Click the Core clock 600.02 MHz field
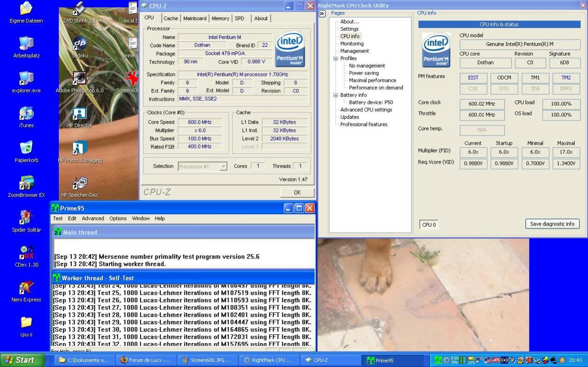This screenshot has height=367, width=588. [482, 104]
